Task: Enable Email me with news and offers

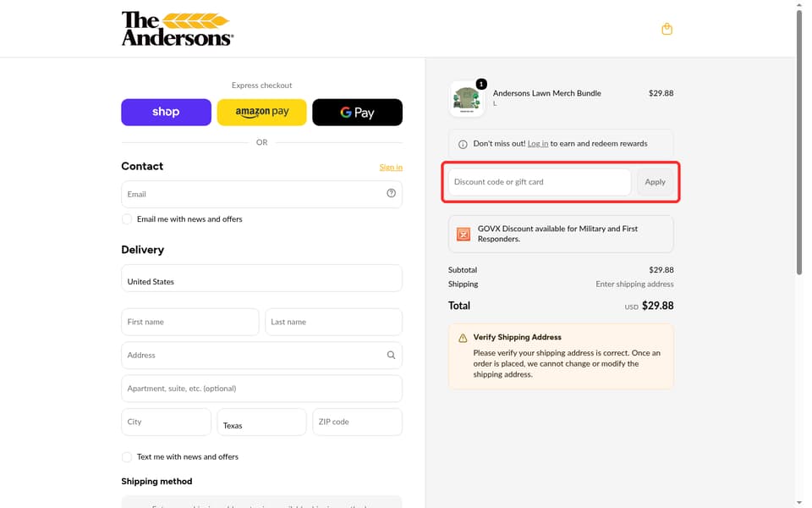Action: (x=127, y=218)
